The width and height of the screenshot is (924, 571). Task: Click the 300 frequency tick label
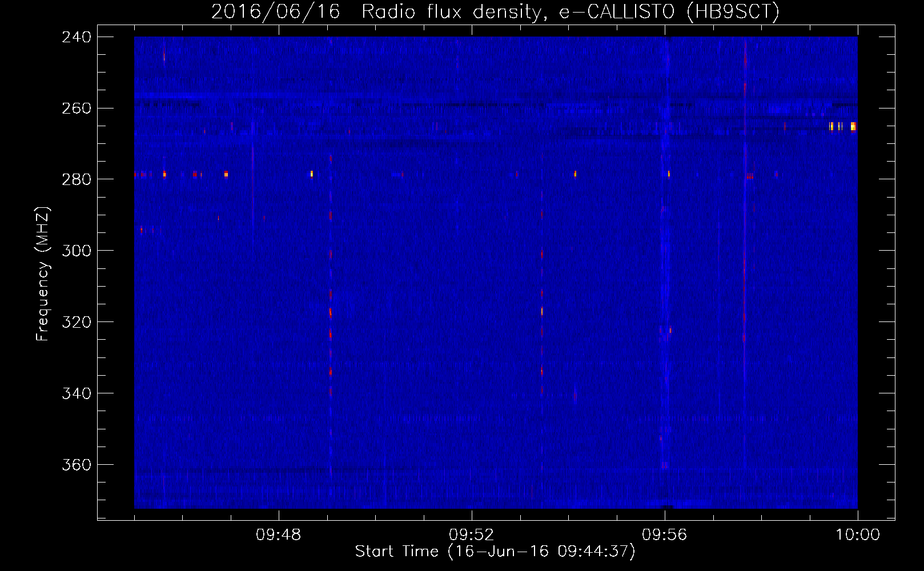point(77,251)
